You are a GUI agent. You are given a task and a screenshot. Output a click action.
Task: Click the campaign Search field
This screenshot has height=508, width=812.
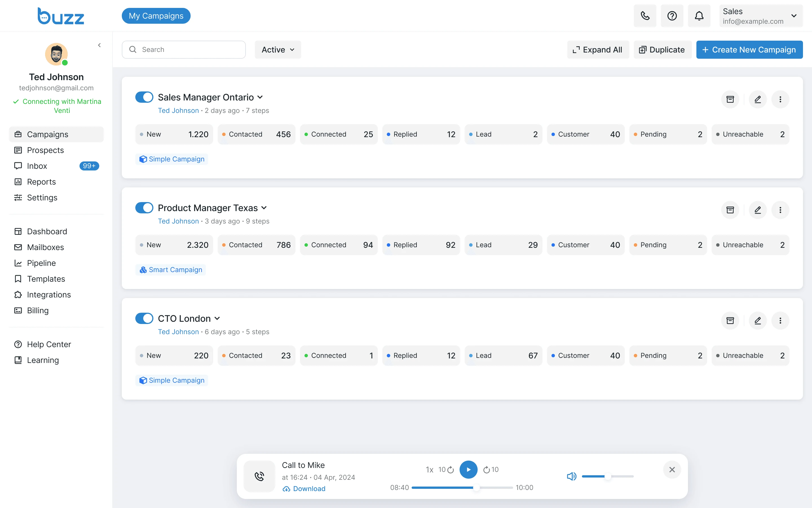pyautogui.click(x=184, y=49)
